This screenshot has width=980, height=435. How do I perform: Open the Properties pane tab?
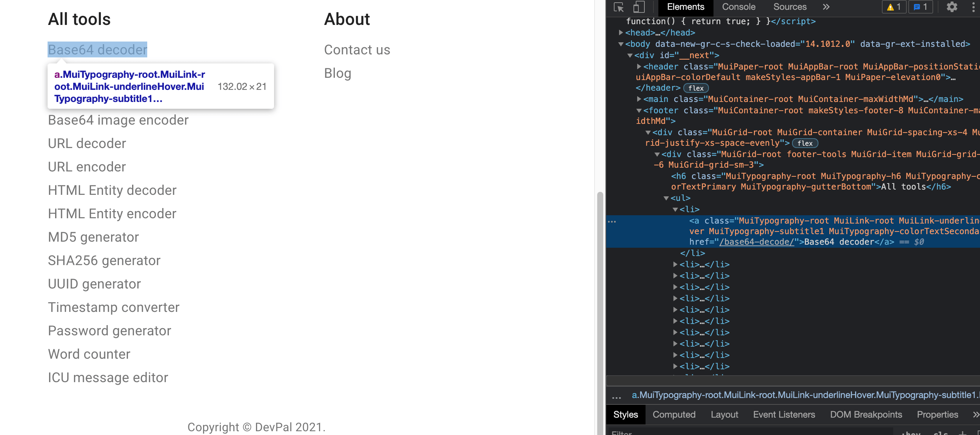937,415
